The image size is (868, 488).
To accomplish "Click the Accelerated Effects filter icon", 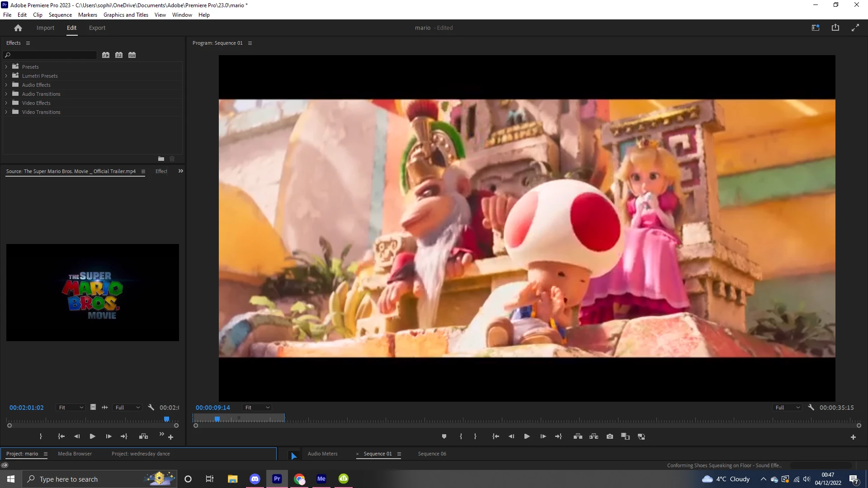I will [106, 55].
